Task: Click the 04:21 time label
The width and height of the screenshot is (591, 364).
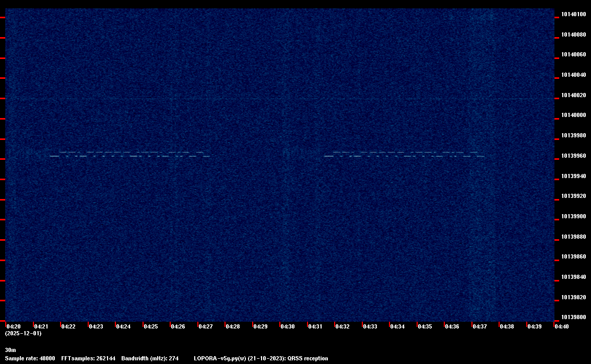Action: [x=41, y=326]
